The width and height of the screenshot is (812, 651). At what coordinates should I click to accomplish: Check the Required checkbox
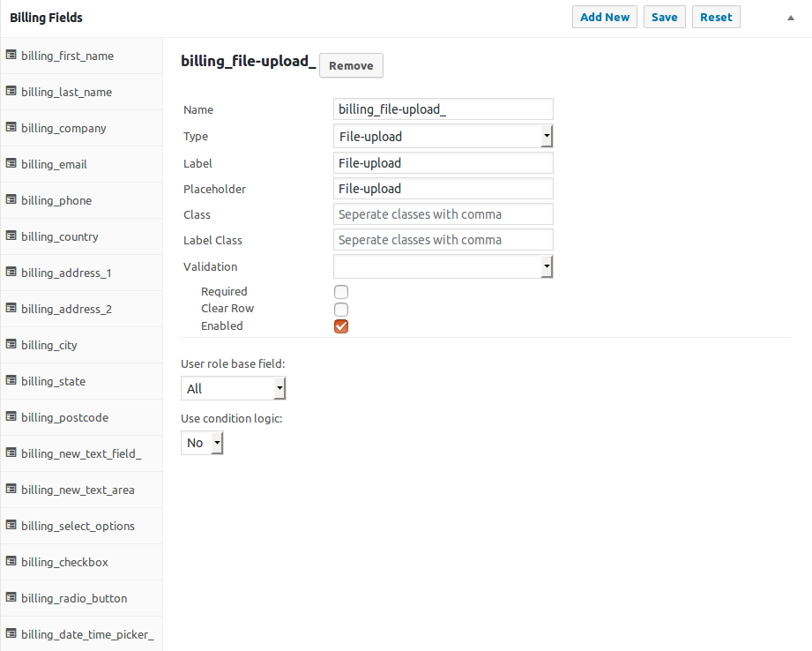pyautogui.click(x=341, y=292)
